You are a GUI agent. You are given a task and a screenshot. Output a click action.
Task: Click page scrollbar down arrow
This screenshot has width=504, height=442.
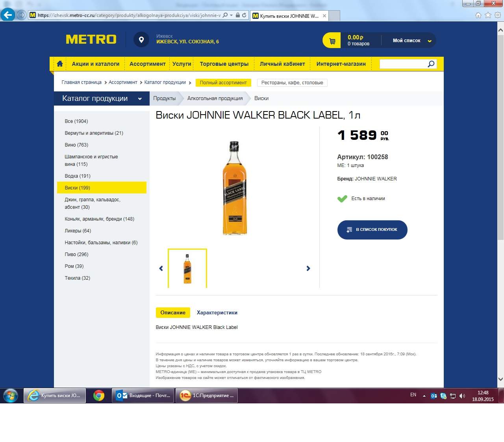click(x=500, y=379)
